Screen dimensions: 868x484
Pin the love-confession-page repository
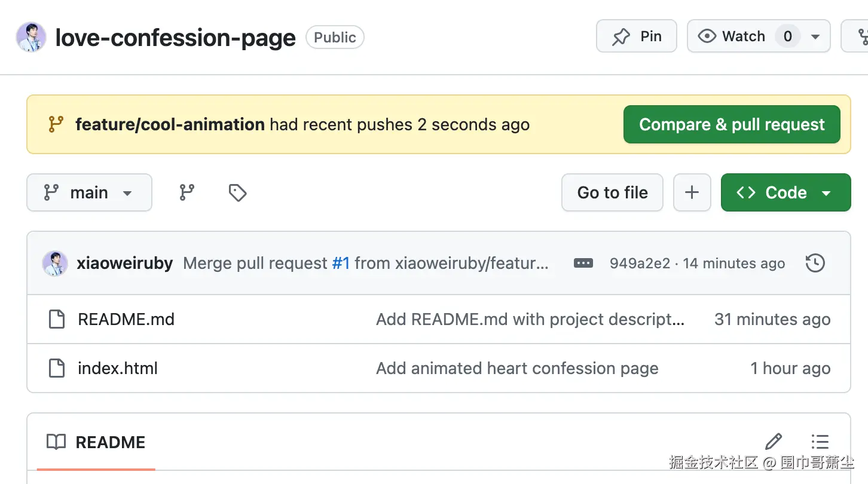click(636, 36)
